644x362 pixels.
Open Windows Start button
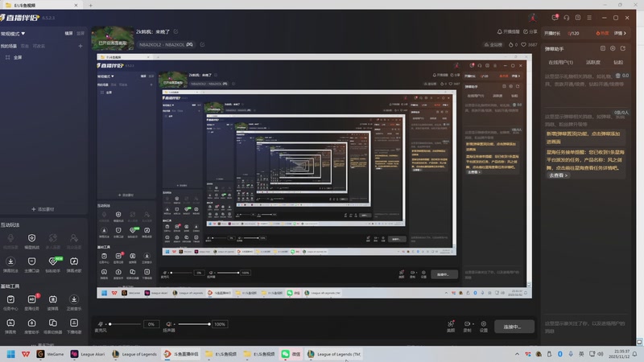tap(11, 354)
